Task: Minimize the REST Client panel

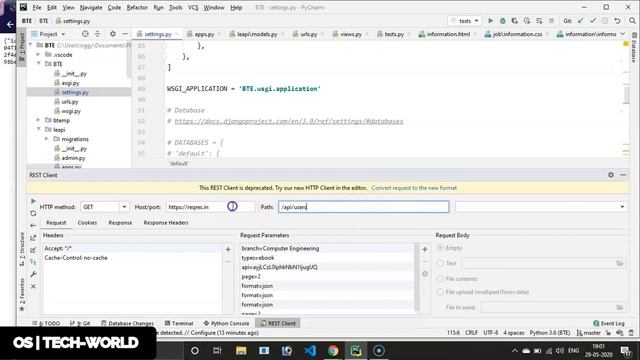Action: [x=623, y=175]
